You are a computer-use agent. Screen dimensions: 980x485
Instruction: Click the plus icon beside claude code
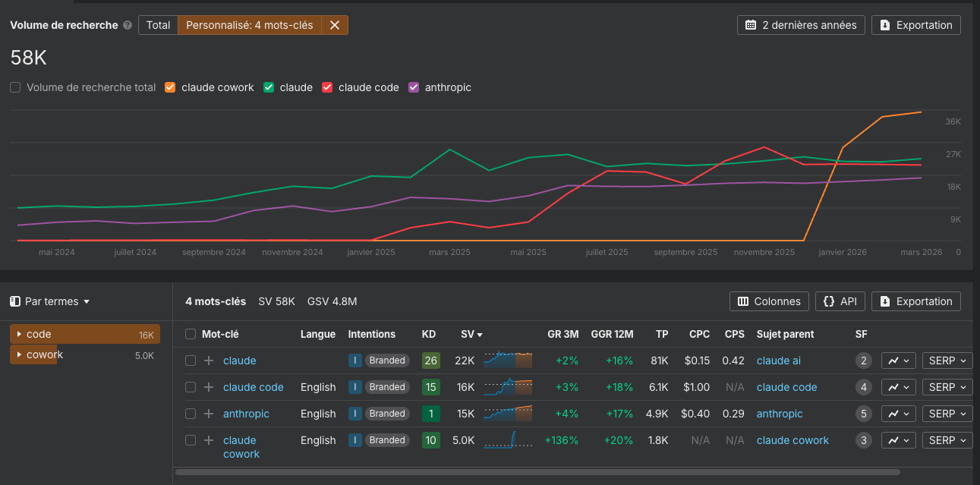point(207,387)
